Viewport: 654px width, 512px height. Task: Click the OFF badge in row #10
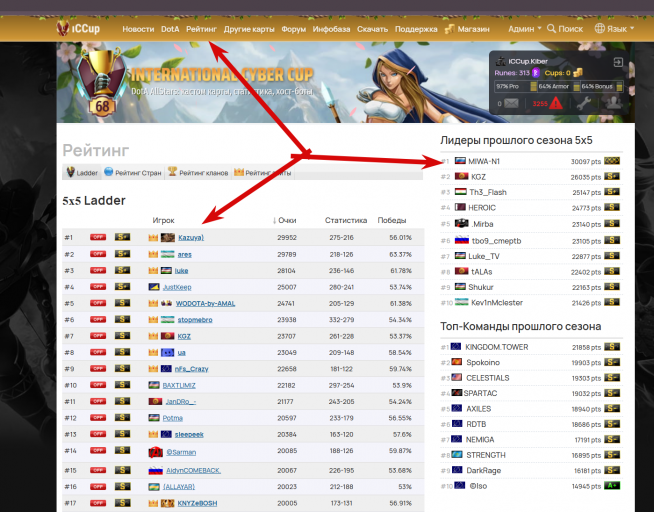point(98,385)
